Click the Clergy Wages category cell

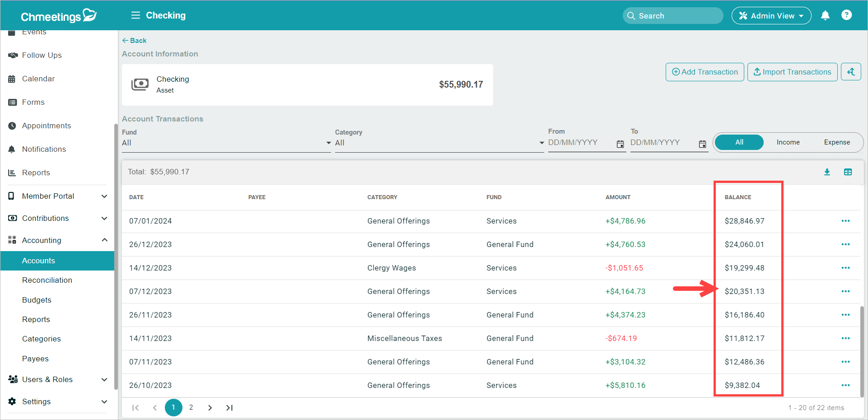click(x=392, y=268)
